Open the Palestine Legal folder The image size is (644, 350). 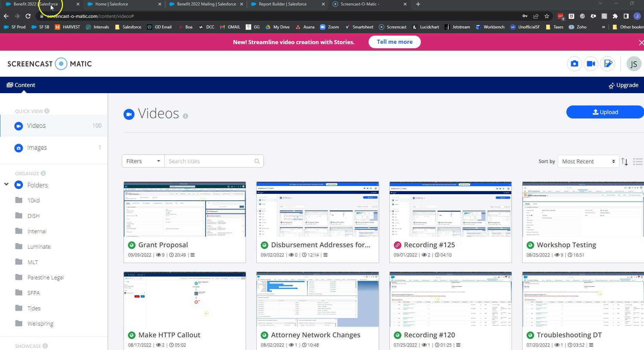46,277
